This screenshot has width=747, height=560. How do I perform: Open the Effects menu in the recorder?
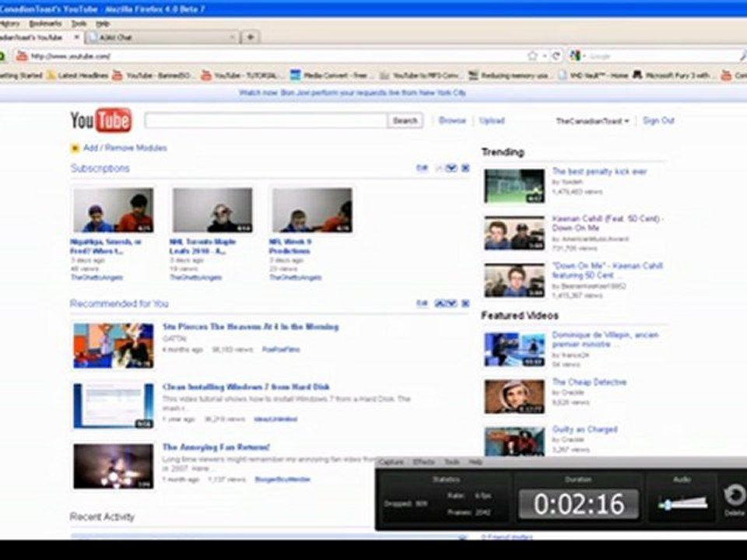[x=423, y=462]
